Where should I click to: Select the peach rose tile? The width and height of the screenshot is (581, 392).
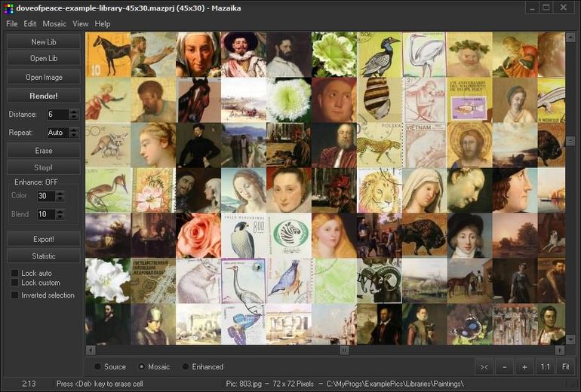tap(198, 235)
